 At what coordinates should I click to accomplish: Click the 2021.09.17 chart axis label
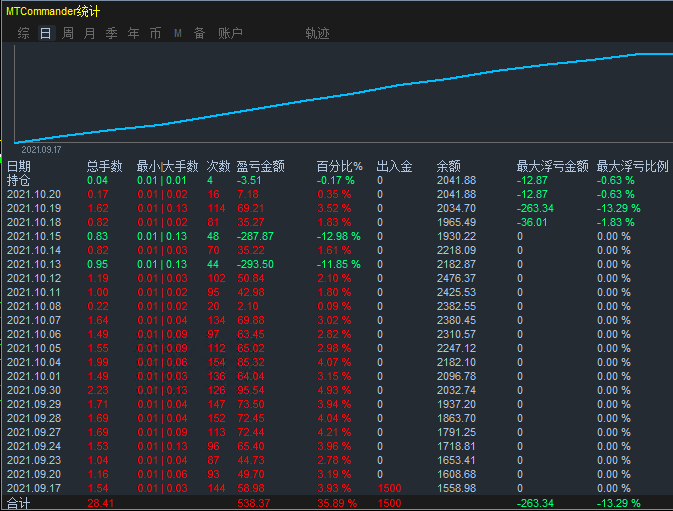[41, 150]
